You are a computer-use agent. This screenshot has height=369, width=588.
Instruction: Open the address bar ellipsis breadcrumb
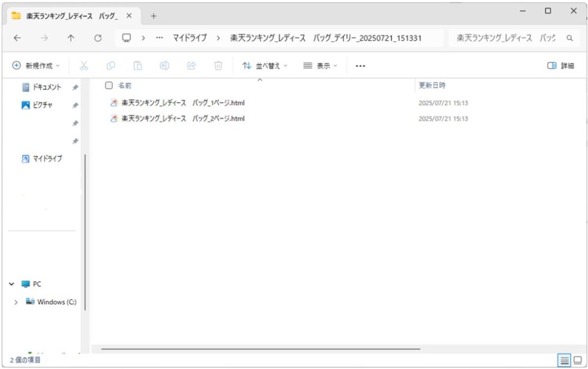[160, 38]
